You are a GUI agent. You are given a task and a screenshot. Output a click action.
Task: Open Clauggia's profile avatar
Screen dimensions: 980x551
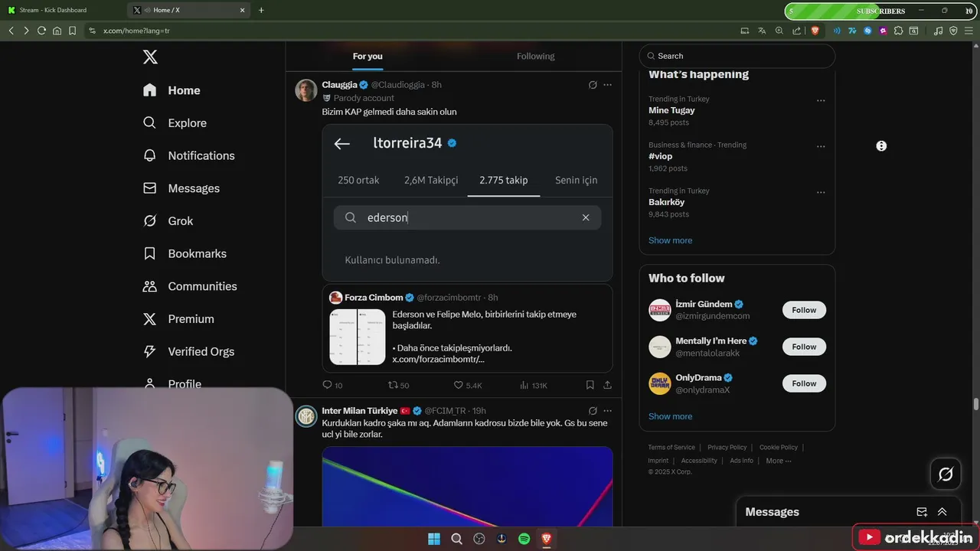[306, 90]
